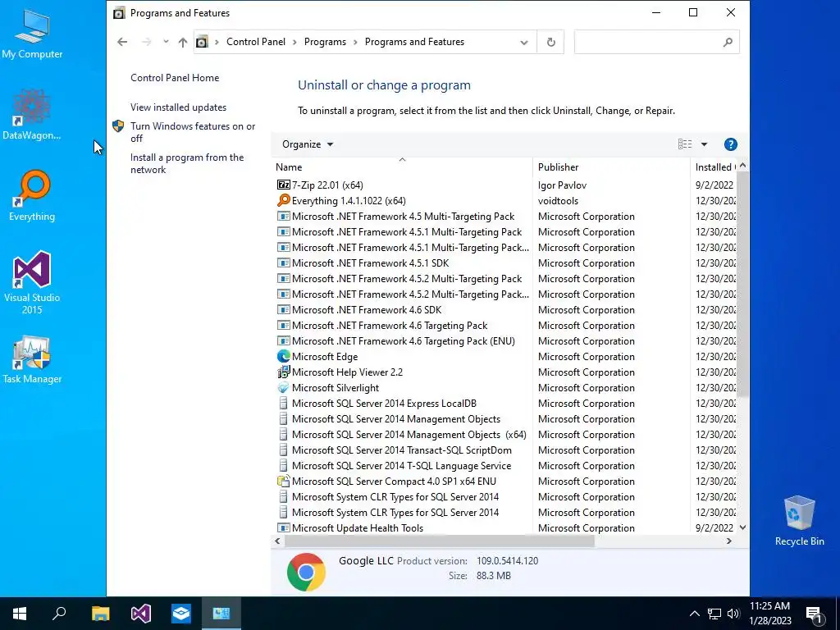Open Task Manager desktop shortcut
Viewport: 840px width, 630px height.
[x=32, y=360]
